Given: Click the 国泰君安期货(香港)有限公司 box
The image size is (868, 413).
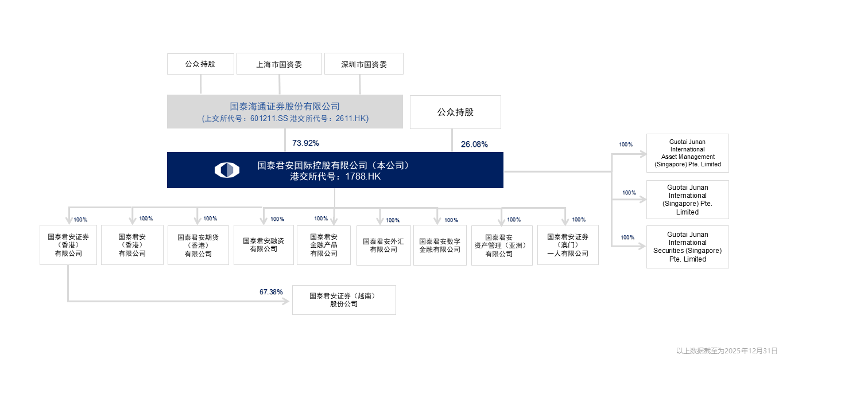Looking at the screenshot, I should [x=198, y=245].
